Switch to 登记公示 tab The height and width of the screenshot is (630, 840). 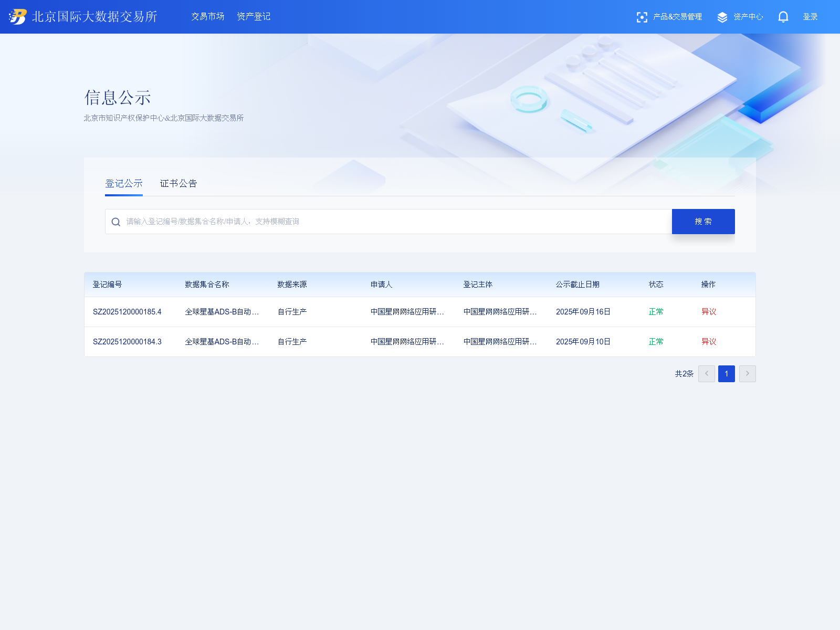click(124, 183)
